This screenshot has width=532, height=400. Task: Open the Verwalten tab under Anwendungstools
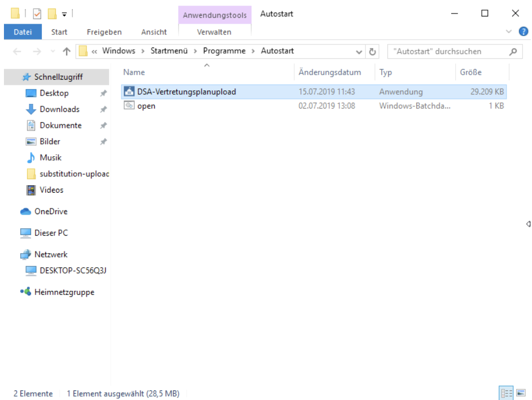(x=214, y=32)
